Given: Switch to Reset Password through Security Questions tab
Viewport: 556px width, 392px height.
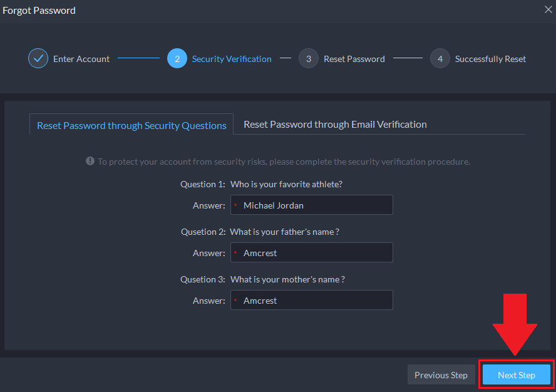Looking at the screenshot, I should coord(131,125).
